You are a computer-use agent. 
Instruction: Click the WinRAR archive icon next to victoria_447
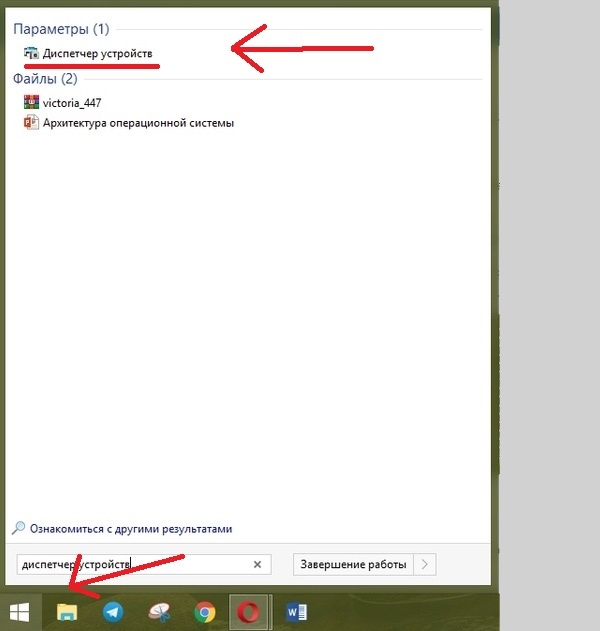(x=31, y=102)
